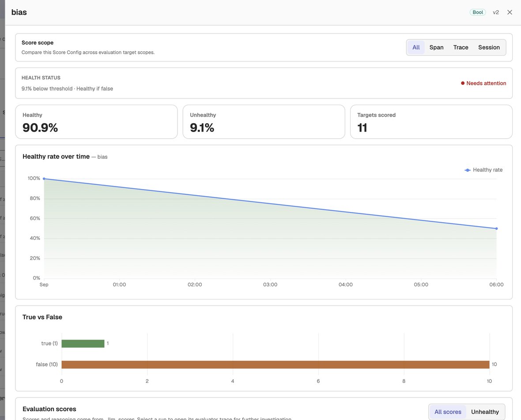
Task: Click the 'Score scope' heading
Action: click(x=38, y=42)
